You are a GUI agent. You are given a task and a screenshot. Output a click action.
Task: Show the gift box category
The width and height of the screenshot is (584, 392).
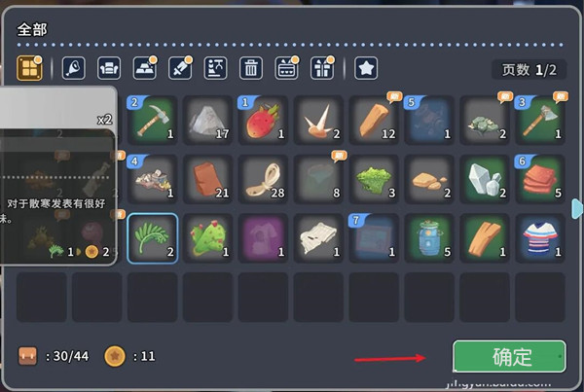click(322, 68)
